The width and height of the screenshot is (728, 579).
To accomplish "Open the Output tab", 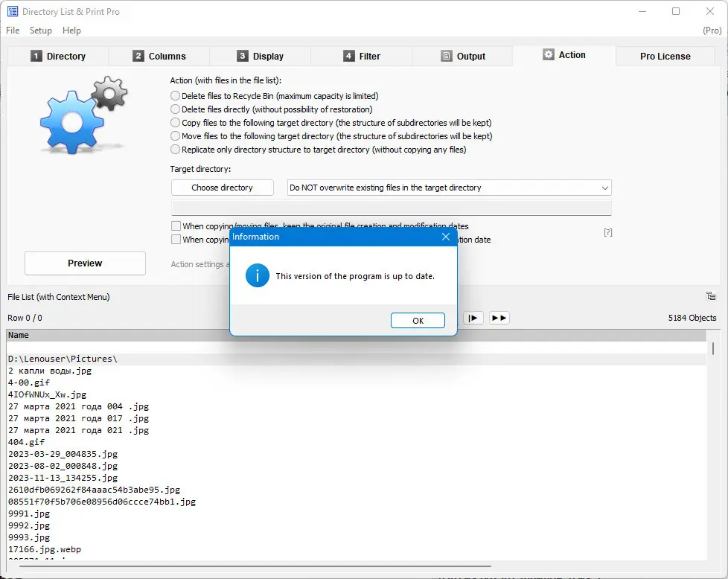I will pos(462,56).
